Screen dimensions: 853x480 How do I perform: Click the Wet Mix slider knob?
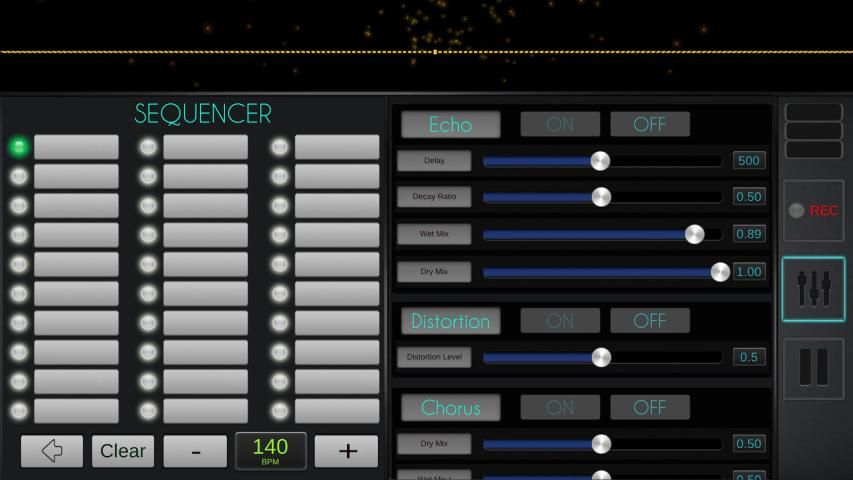[694, 234]
